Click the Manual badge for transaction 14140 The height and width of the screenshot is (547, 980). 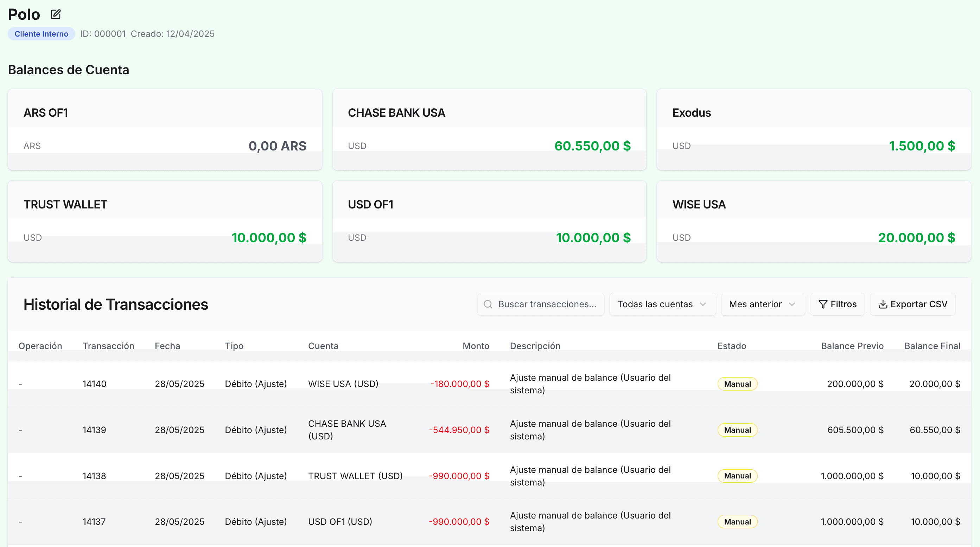[737, 384]
